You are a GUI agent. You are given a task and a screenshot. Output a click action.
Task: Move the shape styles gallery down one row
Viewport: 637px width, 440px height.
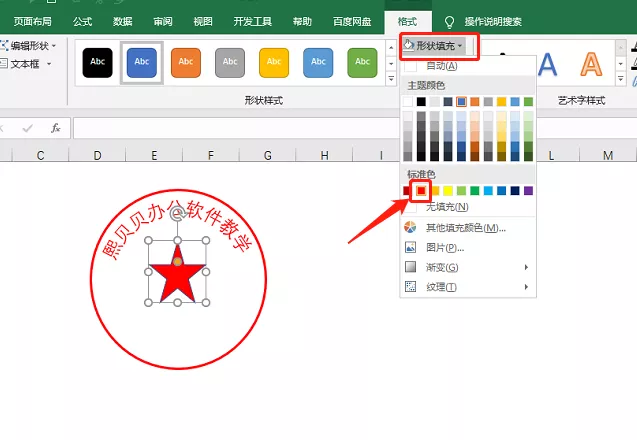point(391,64)
